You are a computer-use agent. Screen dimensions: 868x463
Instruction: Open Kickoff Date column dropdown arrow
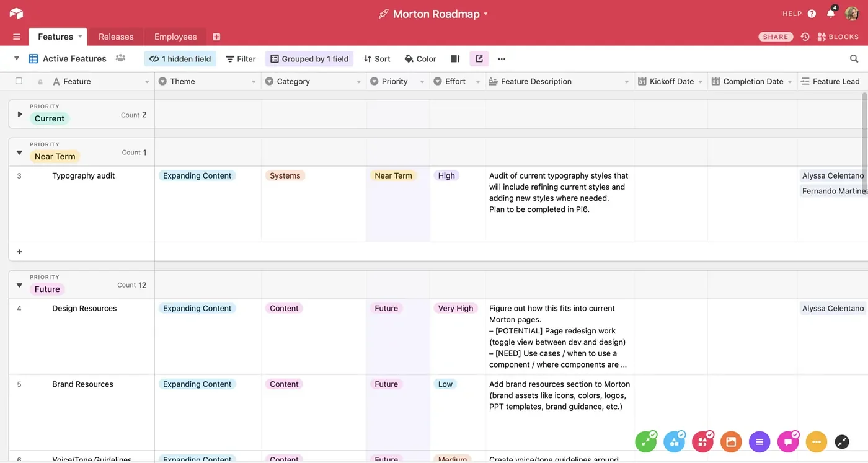pos(700,82)
